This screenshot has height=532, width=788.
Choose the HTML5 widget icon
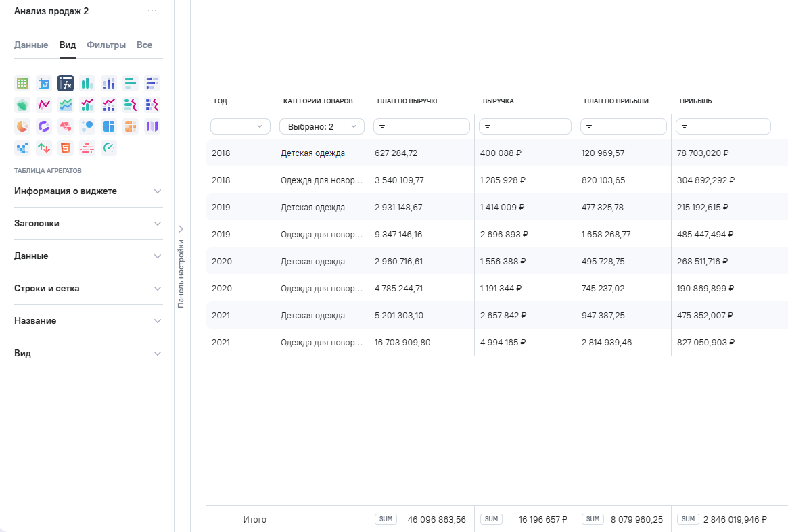[66, 148]
